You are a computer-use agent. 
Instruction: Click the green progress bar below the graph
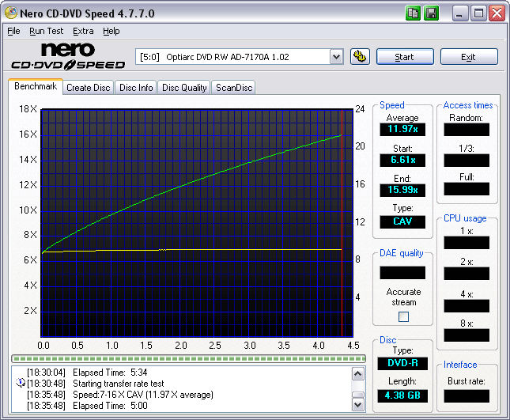pyautogui.click(x=190, y=359)
